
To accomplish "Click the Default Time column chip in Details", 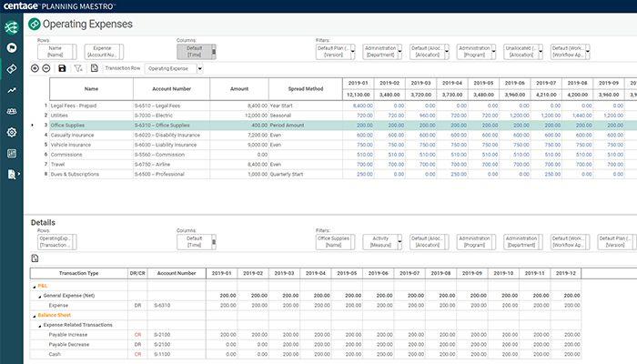I will tap(197, 242).
